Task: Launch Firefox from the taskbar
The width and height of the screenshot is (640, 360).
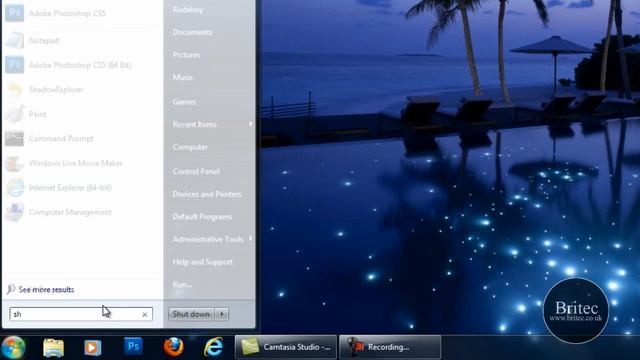Action: pos(173,347)
